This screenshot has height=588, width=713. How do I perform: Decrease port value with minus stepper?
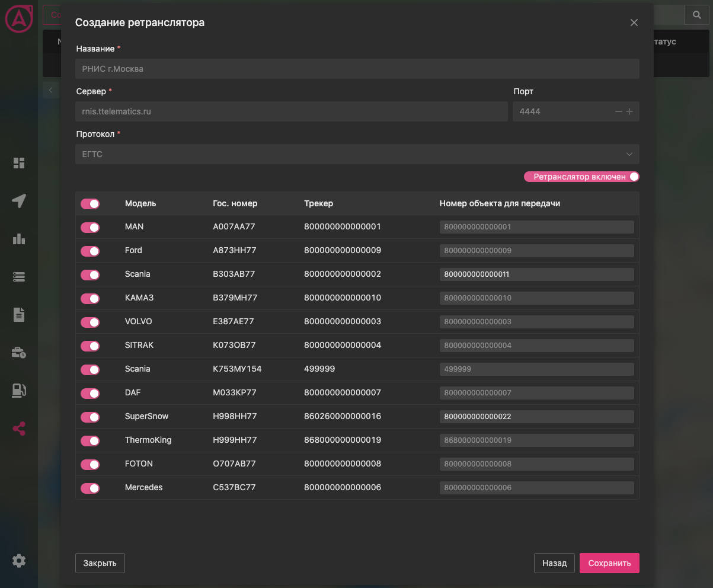(619, 111)
